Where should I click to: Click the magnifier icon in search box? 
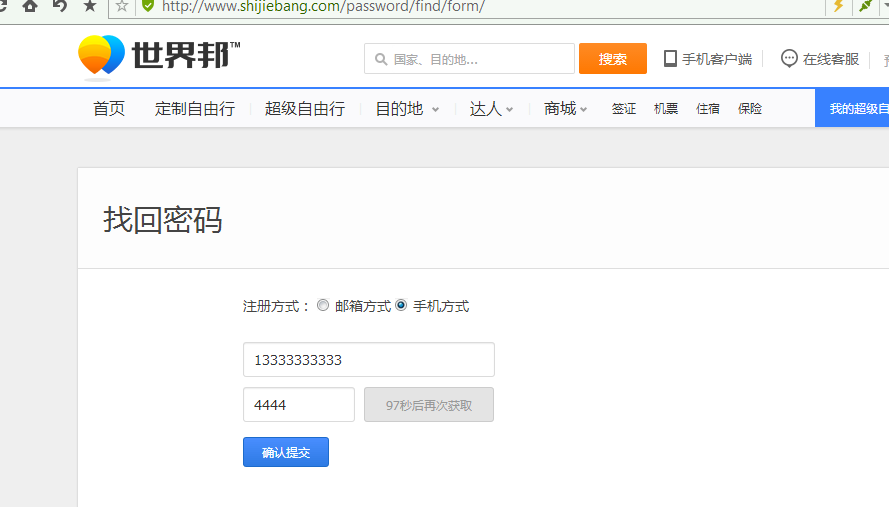[381, 59]
